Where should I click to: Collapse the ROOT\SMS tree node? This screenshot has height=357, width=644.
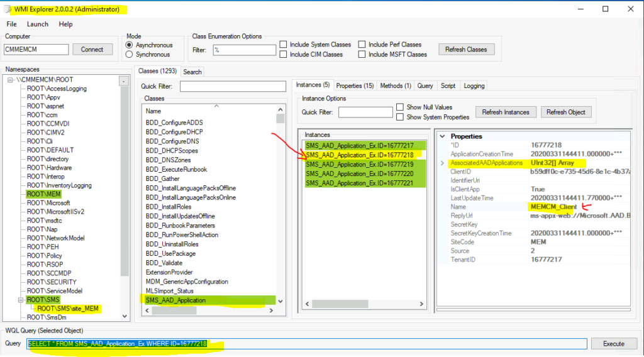click(21, 300)
